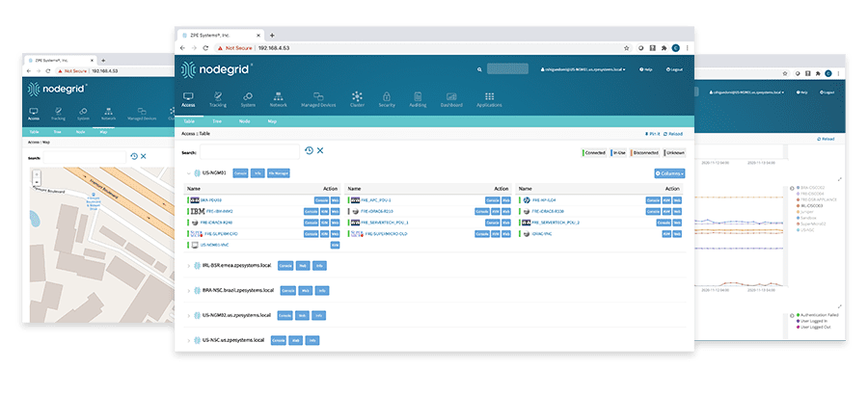This screenshot has height=395, width=868.
Task: Click the search history clock icon
Action: (309, 150)
